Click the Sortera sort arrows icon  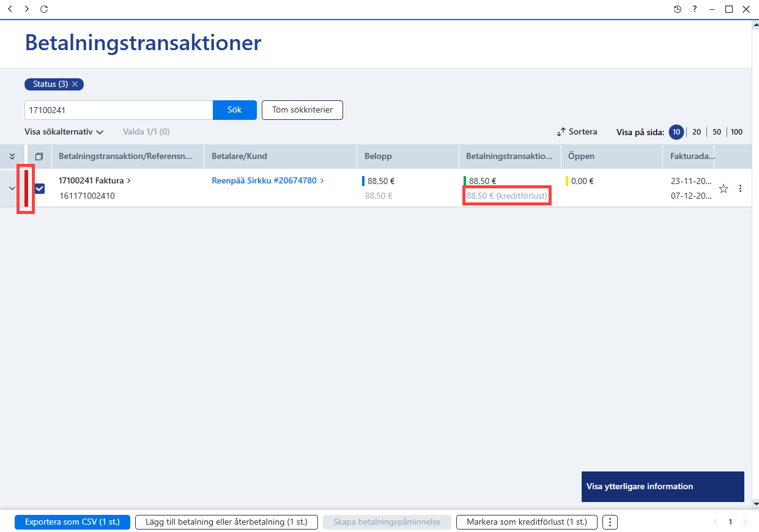[561, 132]
